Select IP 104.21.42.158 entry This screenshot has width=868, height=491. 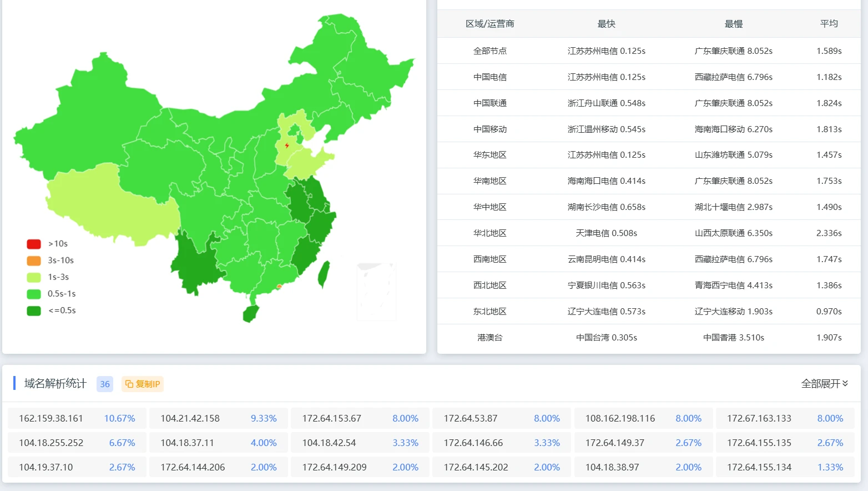click(x=219, y=418)
